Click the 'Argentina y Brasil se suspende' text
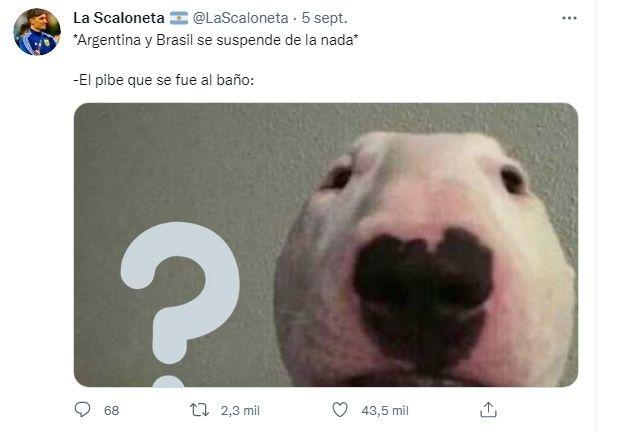This screenshot has height=432, width=624. 177,40
